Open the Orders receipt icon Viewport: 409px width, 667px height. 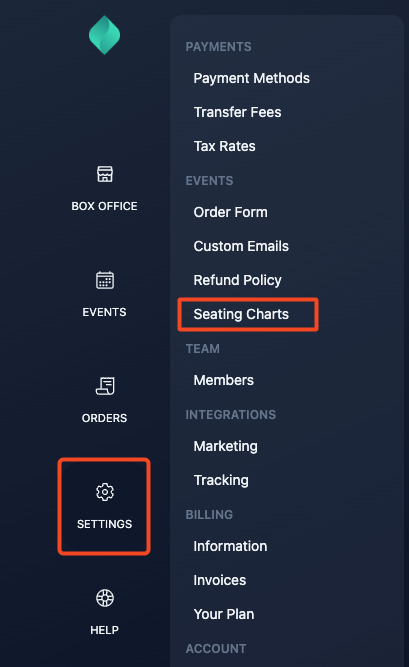tap(105, 386)
